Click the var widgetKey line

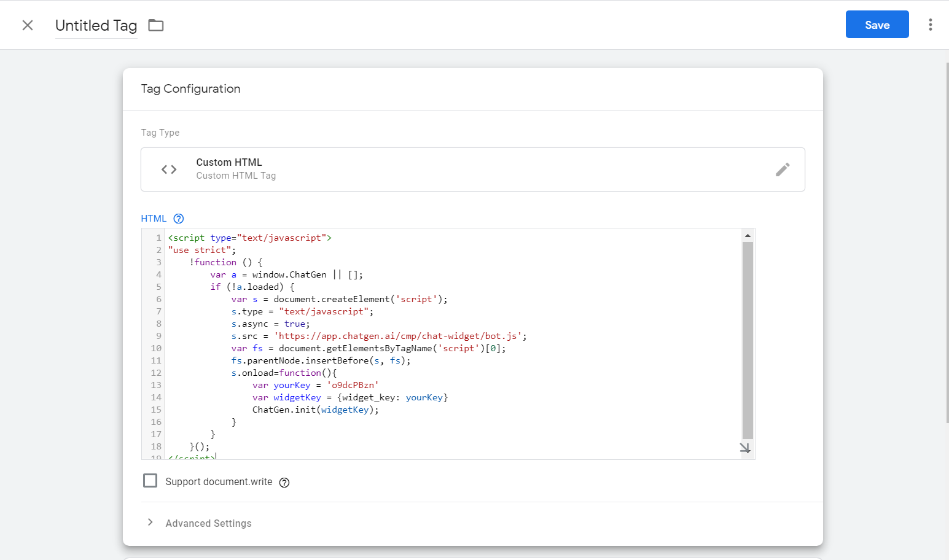[x=350, y=397]
